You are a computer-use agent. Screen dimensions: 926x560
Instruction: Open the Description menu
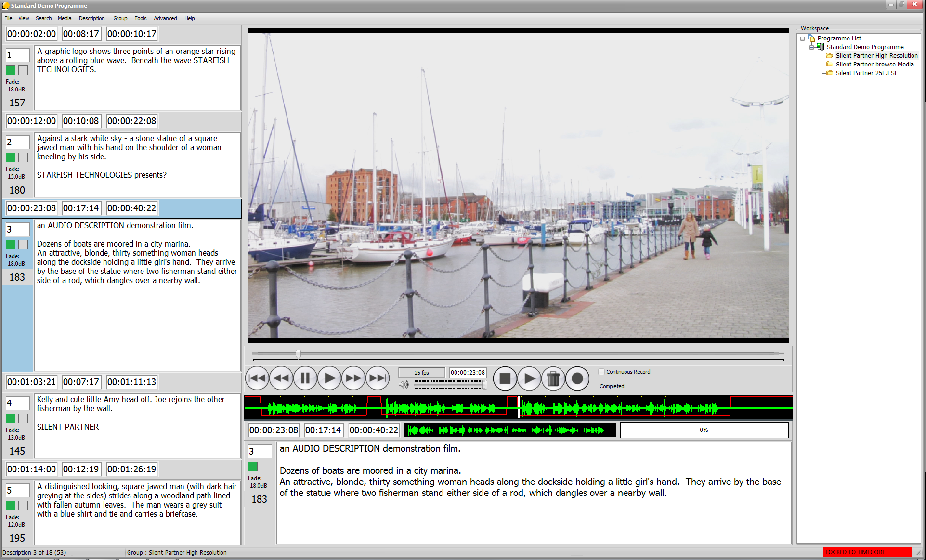(x=91, y=18)
